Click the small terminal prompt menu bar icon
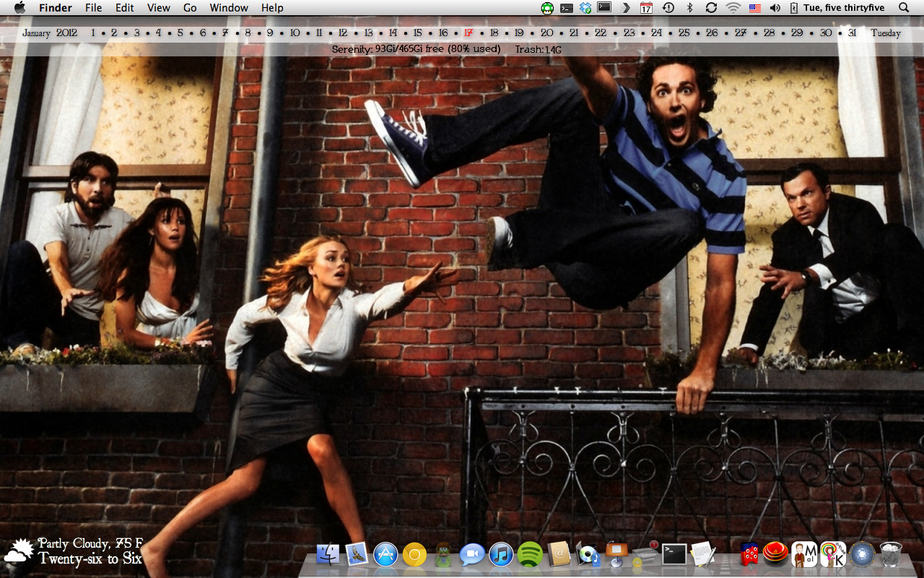This screenshot has width=924, height=578. (567, 8)
